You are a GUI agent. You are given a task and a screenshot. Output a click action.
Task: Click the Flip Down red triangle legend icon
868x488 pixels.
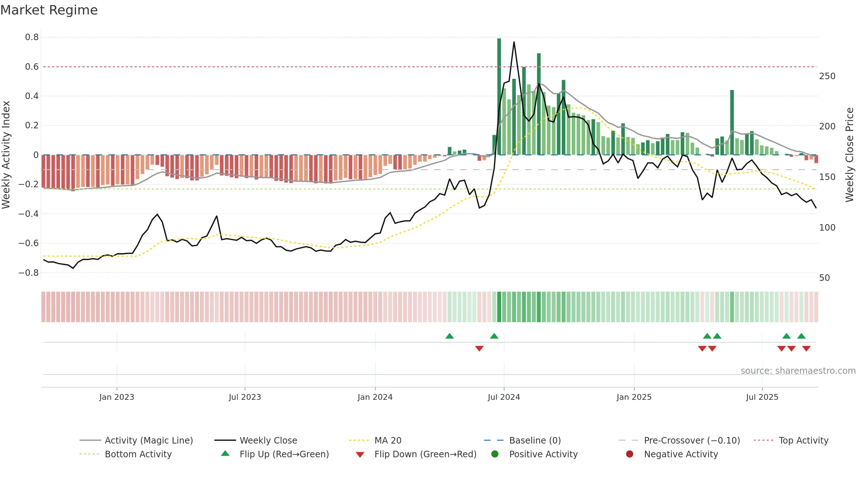click(360, 455)
